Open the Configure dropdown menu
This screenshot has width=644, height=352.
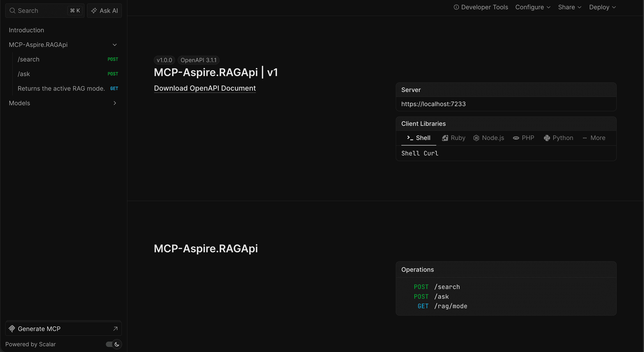[x=533, y=7]
